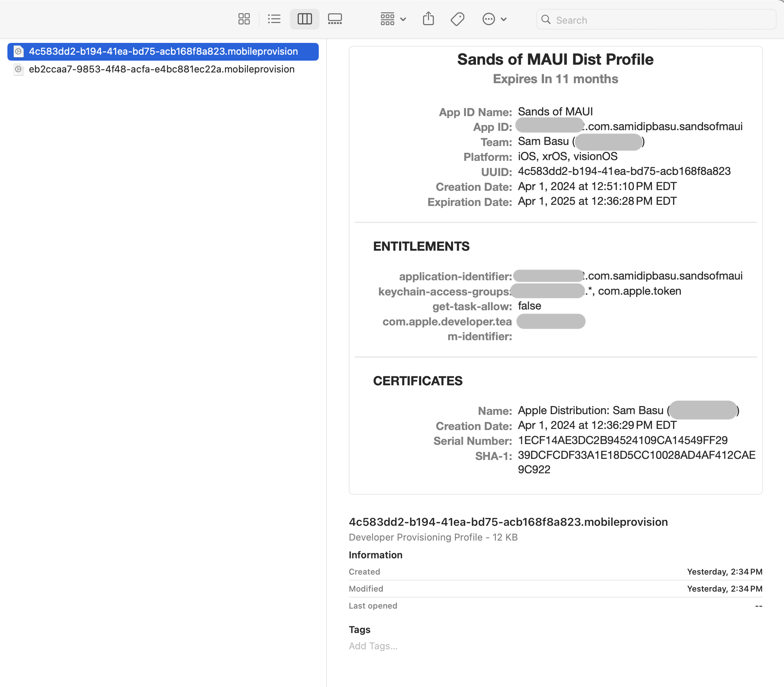Click the App ID Name value 'Sands of MAUI'
This screenshot has width=784, height=687.
(x=555, y=112)
